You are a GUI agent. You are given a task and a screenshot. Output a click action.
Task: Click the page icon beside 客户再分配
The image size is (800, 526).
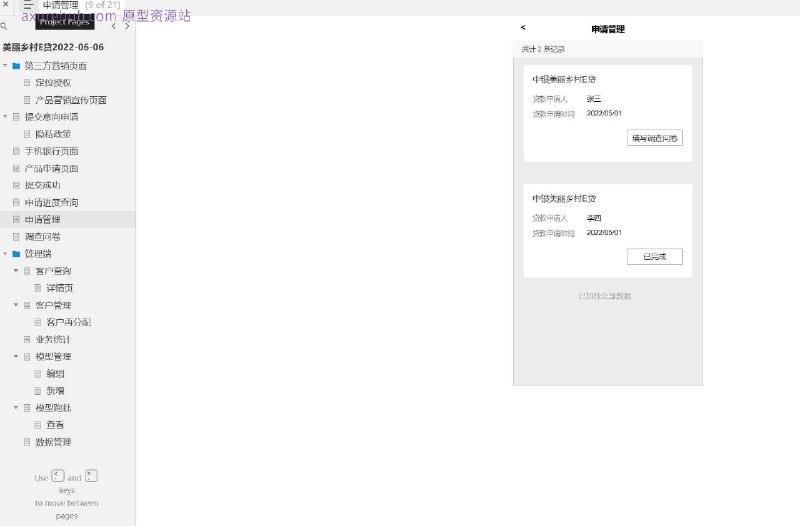click(38, 322)
